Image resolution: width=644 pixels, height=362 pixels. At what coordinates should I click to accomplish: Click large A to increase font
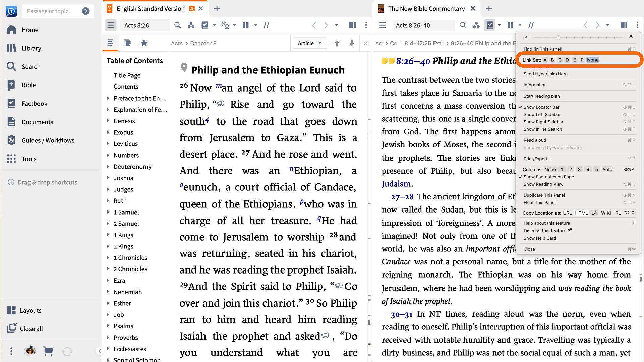[x=631, y=36]
